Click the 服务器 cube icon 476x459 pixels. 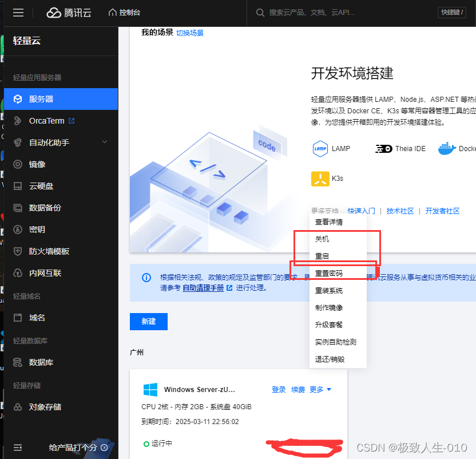point(18,99)
